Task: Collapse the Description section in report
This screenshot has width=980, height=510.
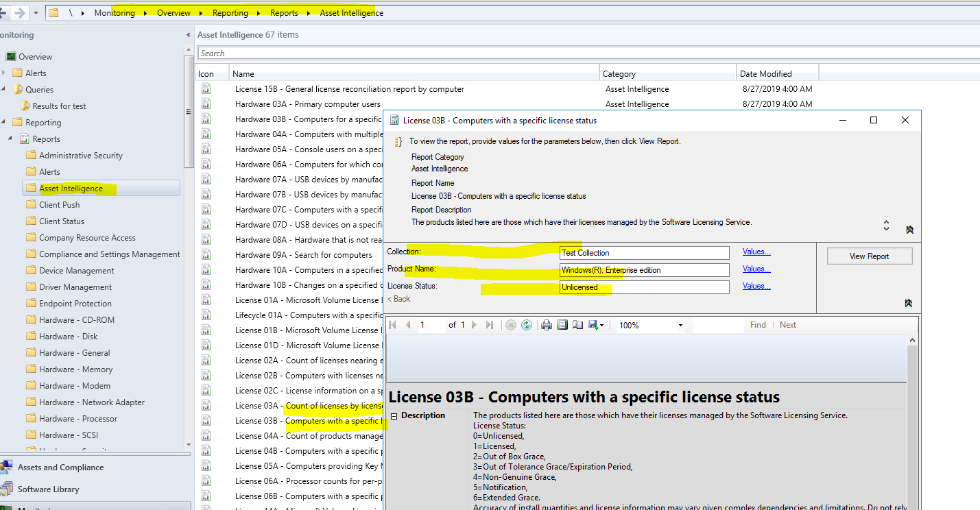Action: pyautogui.click(x=394, y=416)
